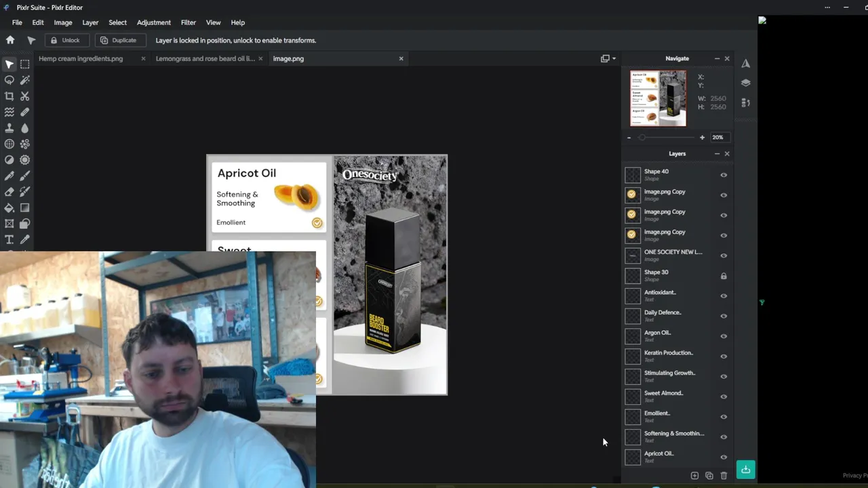Viewport: 868px width, 488px height.
Task: Select the Paint Bucket fill tool
Action: click(x=9, y=208)
